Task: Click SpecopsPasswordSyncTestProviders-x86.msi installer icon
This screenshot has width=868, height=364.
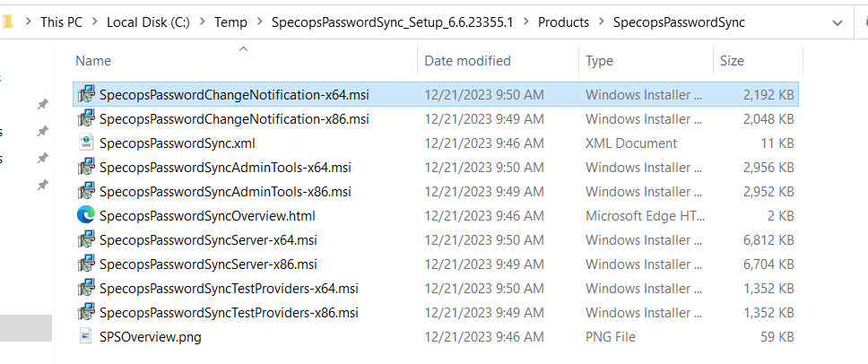Action: 86,313
